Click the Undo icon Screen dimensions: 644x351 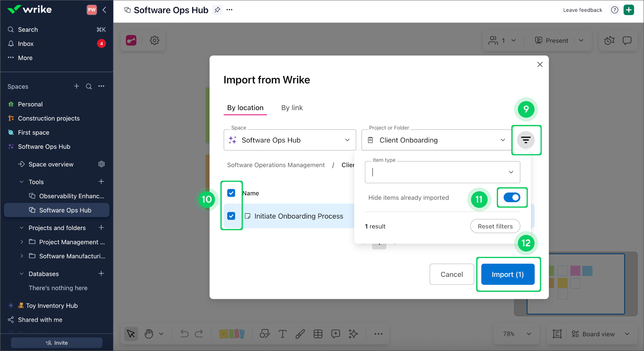tap(184, 334)
